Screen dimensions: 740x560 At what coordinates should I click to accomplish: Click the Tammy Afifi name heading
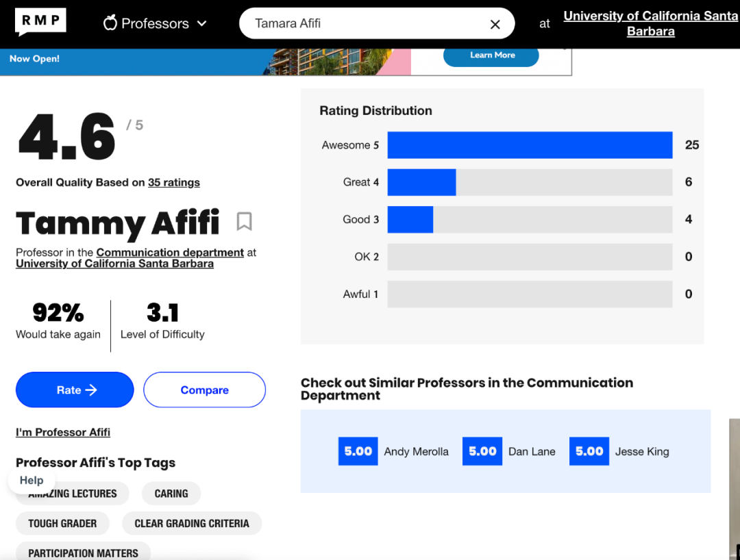click(x=118, y=223)
